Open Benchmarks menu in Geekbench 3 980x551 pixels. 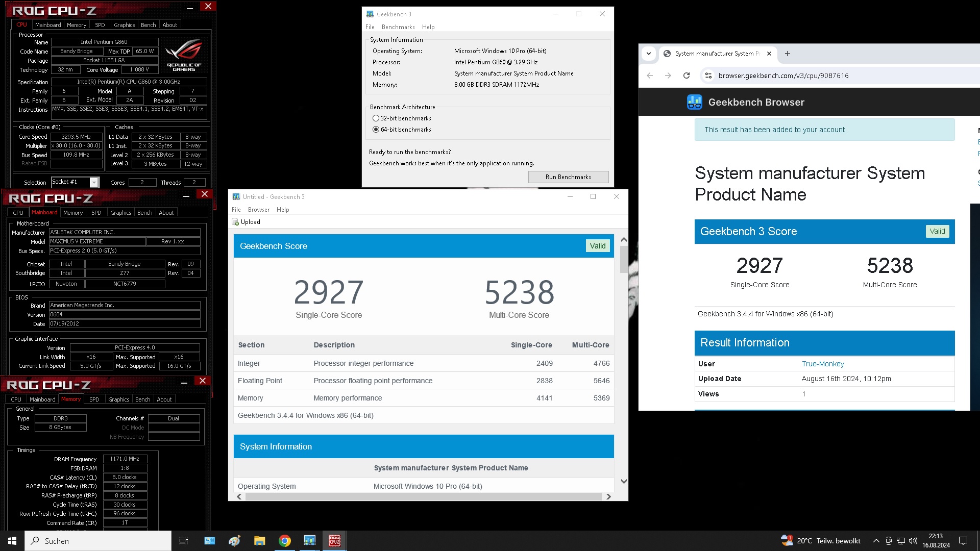point(398,27)
